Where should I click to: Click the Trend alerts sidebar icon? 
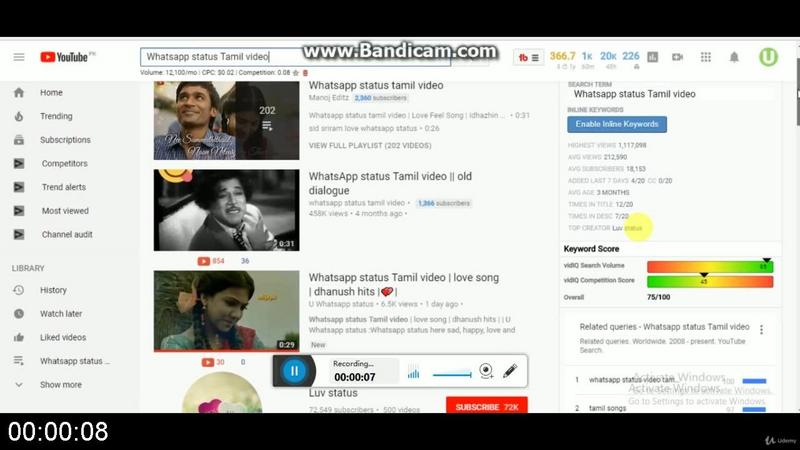click(19, 187)
